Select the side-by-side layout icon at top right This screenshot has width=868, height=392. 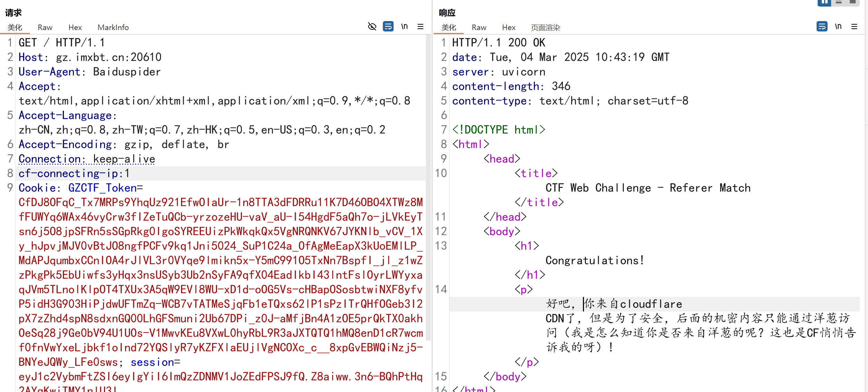coord(825,3)
